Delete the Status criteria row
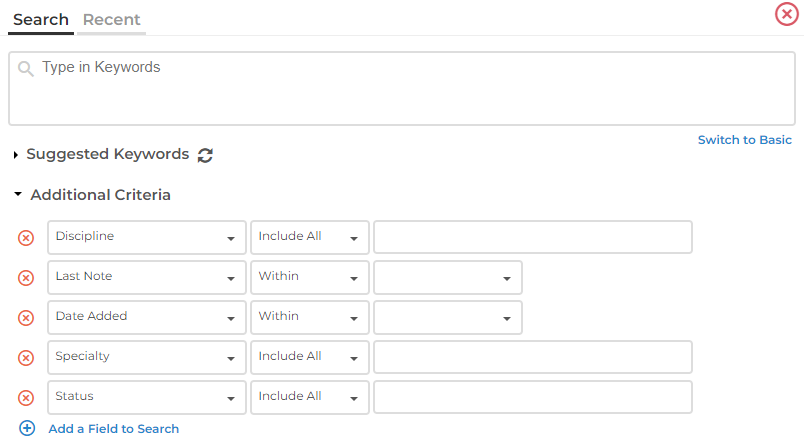 click(x=27, y=398)
